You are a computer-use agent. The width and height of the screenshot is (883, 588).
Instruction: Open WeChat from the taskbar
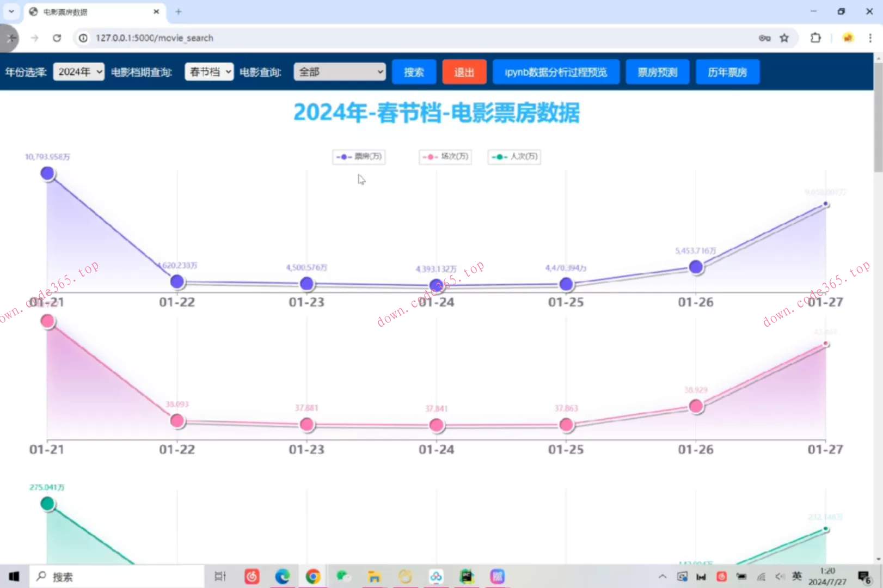(x=343, y=577)
